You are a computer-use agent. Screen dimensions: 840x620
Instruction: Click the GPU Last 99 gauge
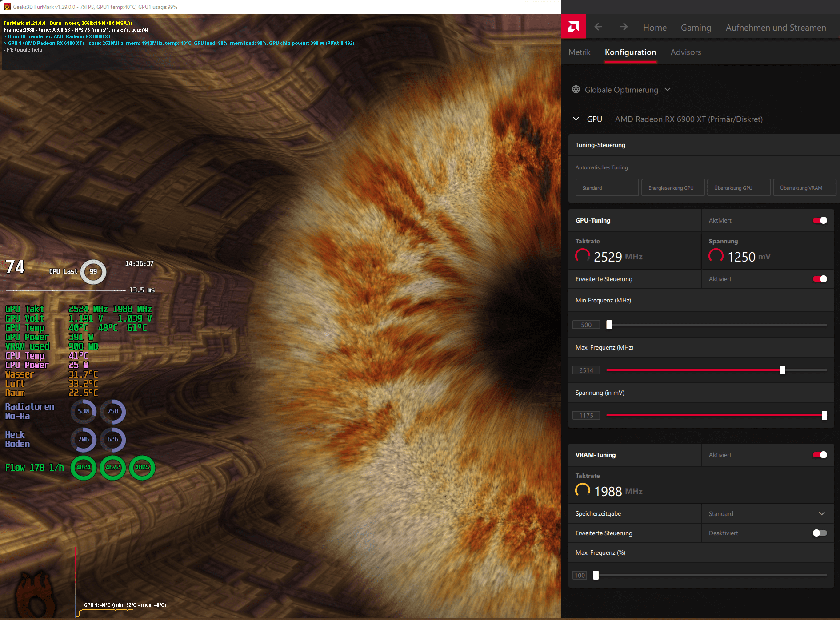93,271
